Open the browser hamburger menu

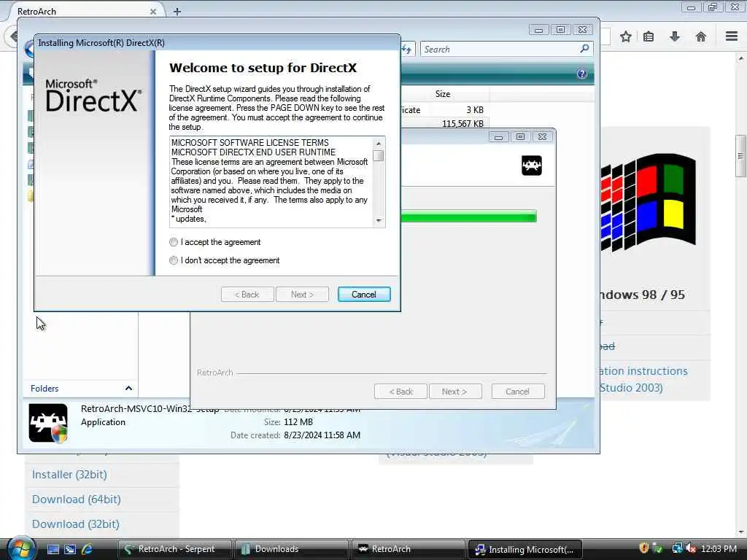point(732,36)
